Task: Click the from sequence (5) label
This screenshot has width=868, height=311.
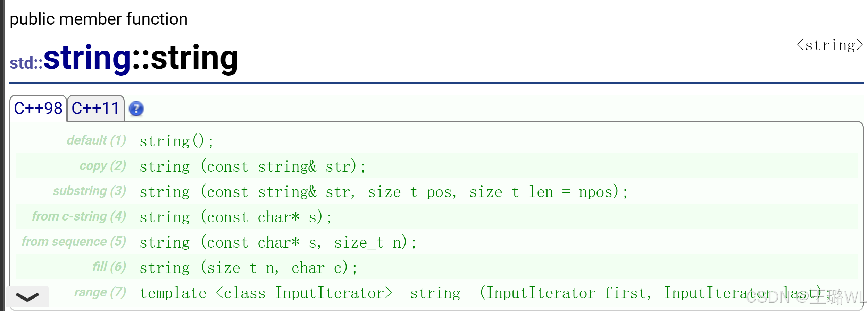Action: pyautogui.click(x=74, y=242)
